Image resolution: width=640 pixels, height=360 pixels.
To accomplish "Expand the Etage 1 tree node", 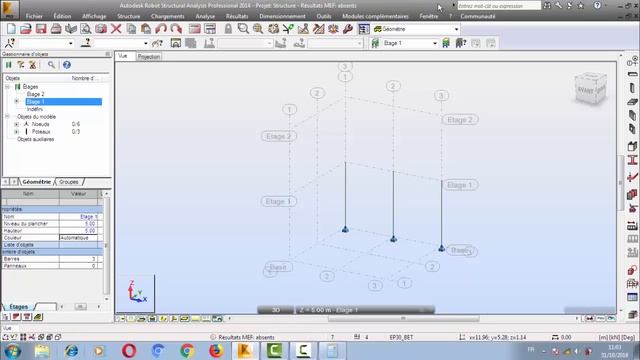I will coord(16,102).
